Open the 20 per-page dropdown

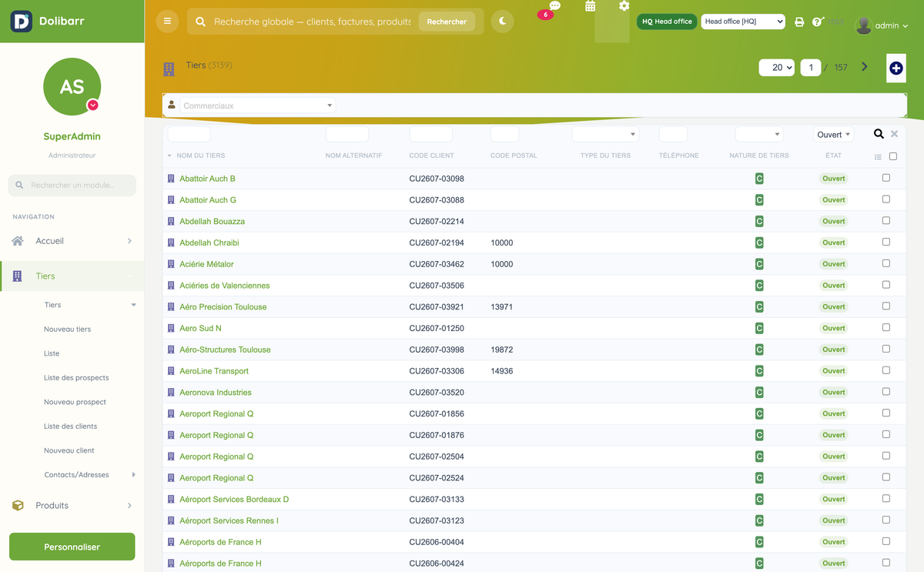776,68
